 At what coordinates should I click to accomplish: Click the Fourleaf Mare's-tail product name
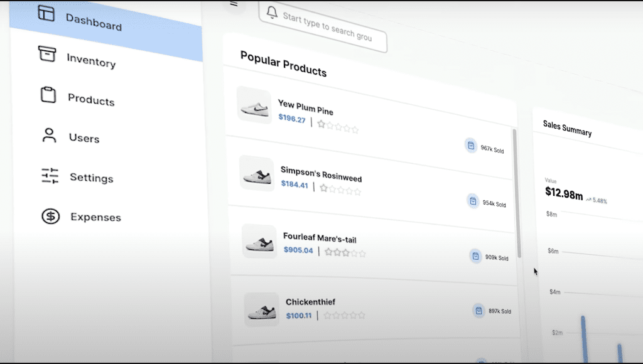tap(320, 237)
